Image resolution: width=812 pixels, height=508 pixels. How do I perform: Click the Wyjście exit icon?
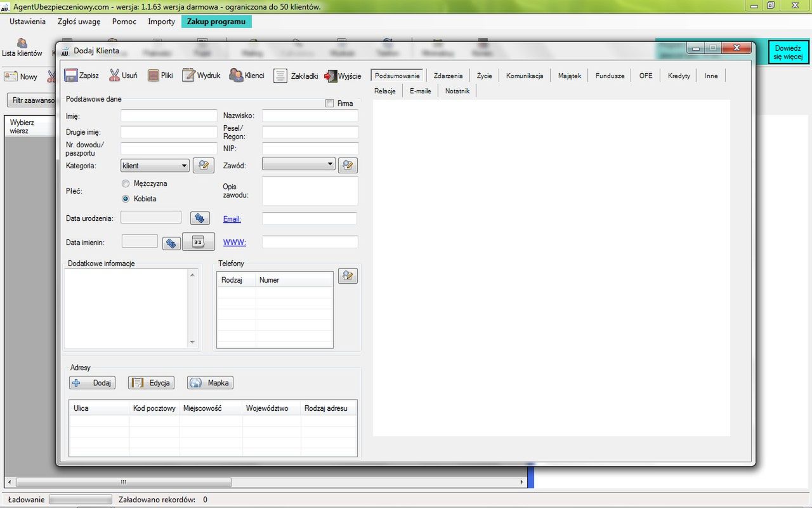330,76
